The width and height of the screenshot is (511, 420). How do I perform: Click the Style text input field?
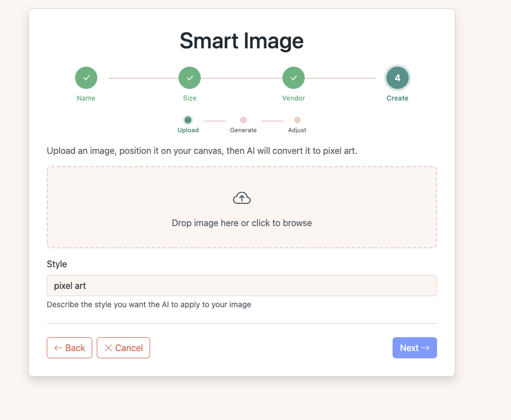[x=241, y=285]
